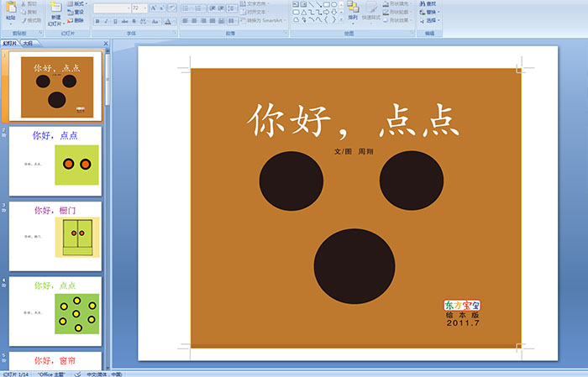The width and height of the screenshot is (588, 377).
Task: Click the Increase Font Size icon
Action: pyautogui.click(x=154, y=8)
